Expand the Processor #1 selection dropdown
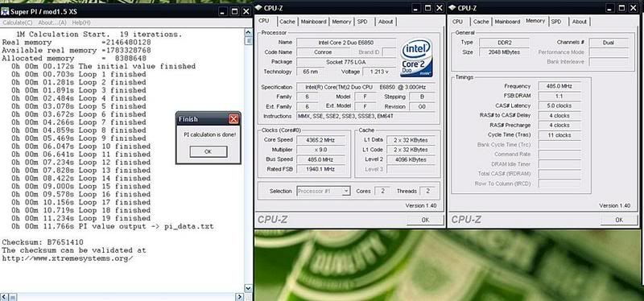The width and height of the screenshot is (644, 301). click(x=346, y=191)
